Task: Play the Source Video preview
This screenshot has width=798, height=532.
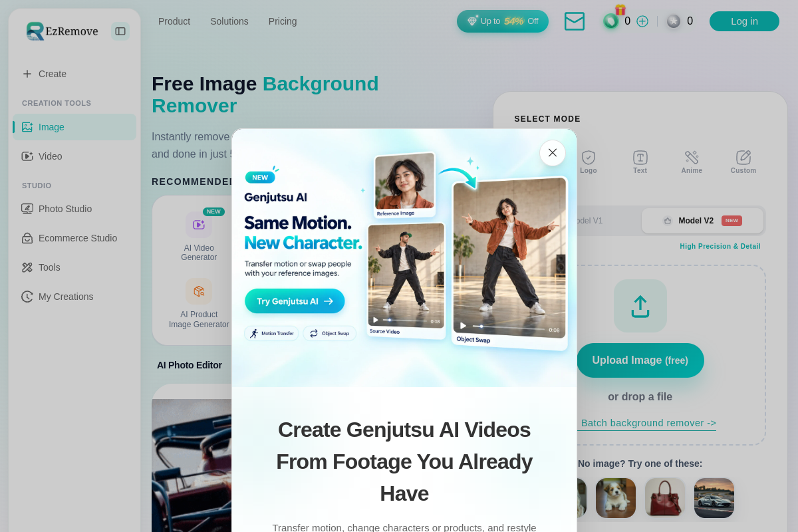Action: pyautogui.click(x=376, y=319)
